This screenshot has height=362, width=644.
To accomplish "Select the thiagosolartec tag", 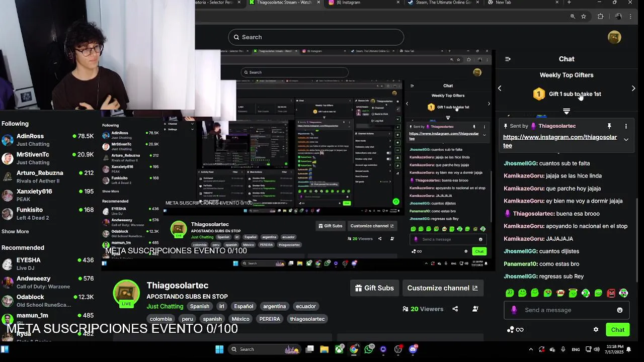I will pos(307,319).
